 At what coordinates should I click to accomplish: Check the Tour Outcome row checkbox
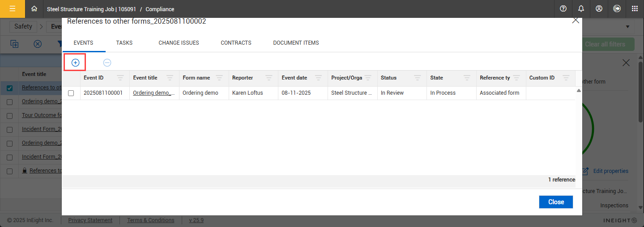9,116
